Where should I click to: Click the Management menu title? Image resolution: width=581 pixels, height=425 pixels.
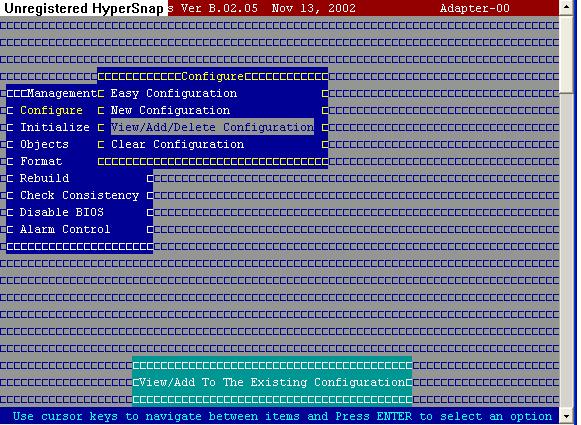[x=62, y=93]
